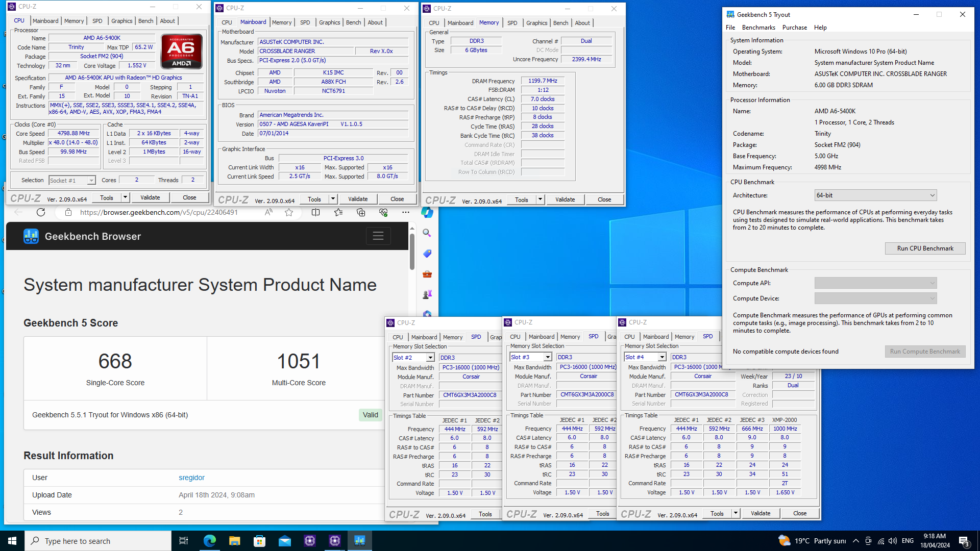Refresh the Geekbench browser page
The image size is (980, 551).
[41, 212]
